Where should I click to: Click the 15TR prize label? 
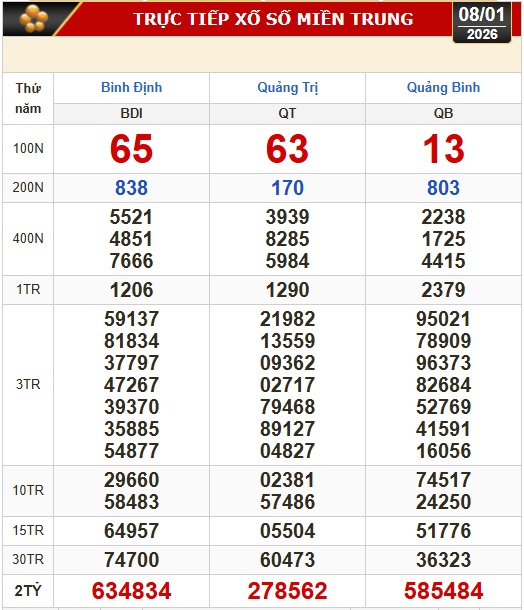[x=28, y=530]
